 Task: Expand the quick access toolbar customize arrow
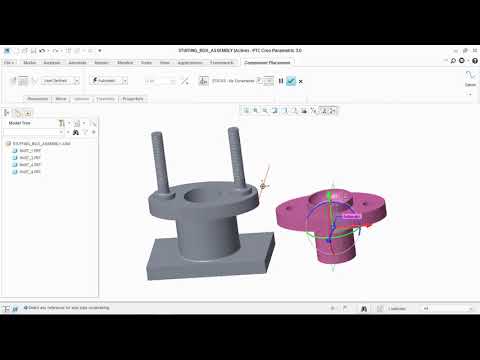(x=100, y=51)
